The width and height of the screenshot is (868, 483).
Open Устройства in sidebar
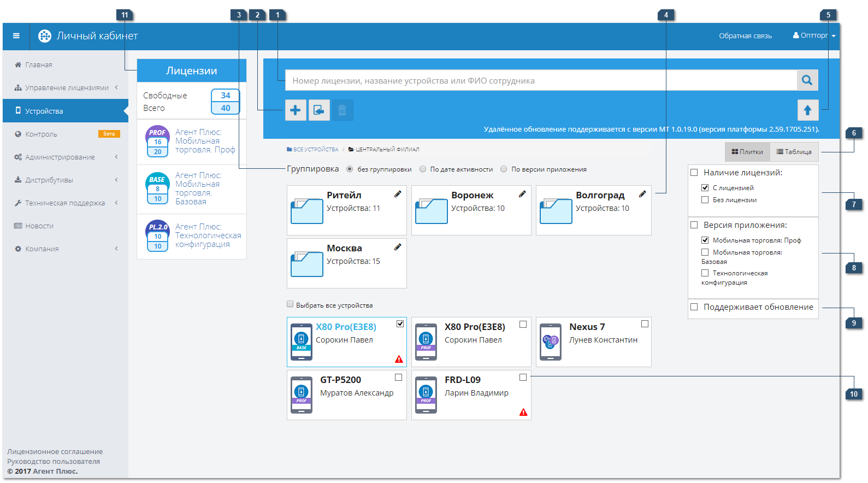(66, 111)
